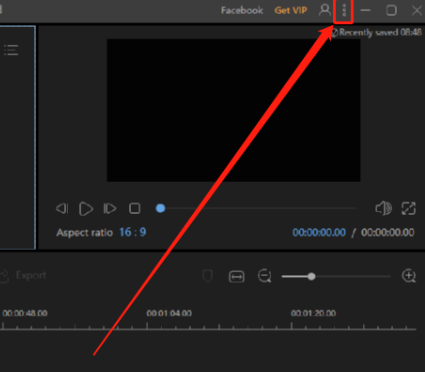This screenshot has height=372, width=425.
Task: Open the 16 : 9 aspect ratio selector
Action: click(133, 232)
